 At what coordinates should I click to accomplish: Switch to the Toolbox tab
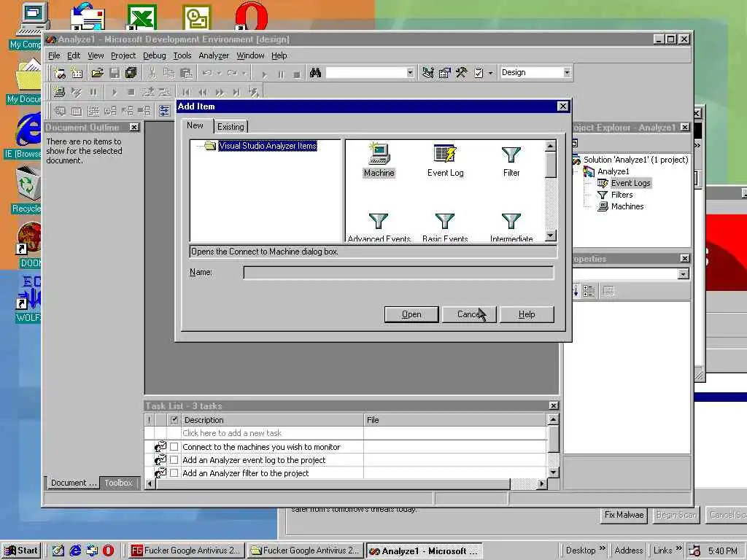pos(119,483)
